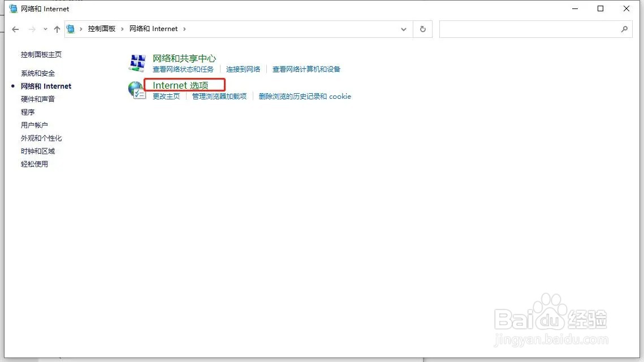The height and width of the screenshot is (362, 644).
Task: Click the Forward navigation arrow
Action: tap(32, 29)
